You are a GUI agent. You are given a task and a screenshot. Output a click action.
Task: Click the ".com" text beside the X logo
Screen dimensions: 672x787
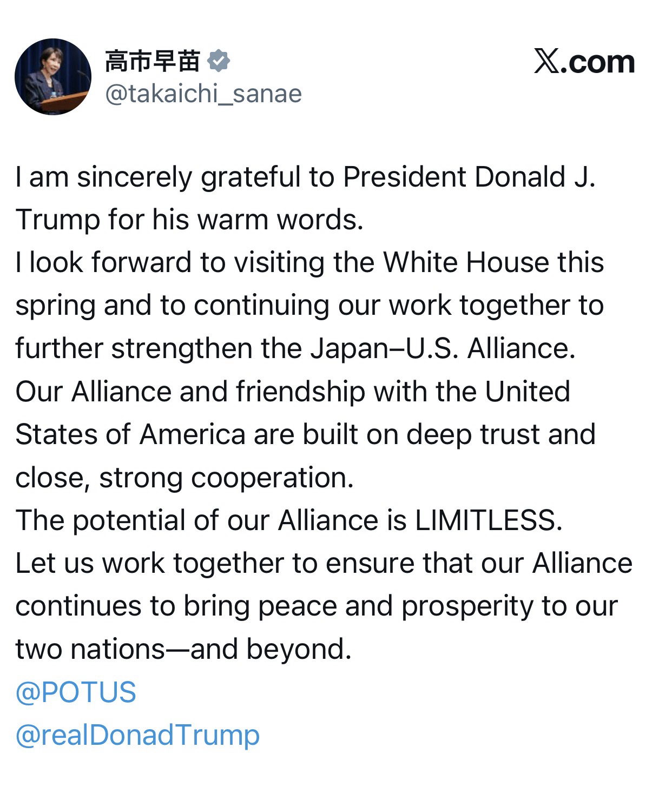click(x=597, y=62)
